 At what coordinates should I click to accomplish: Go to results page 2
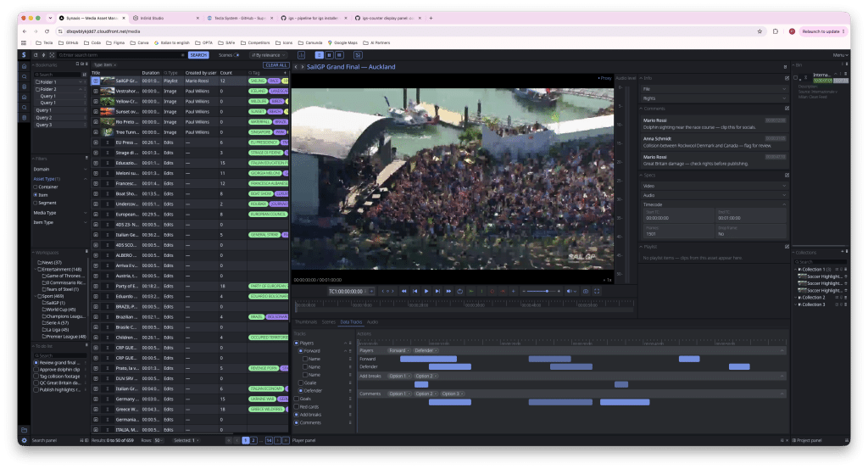[253, 441]
